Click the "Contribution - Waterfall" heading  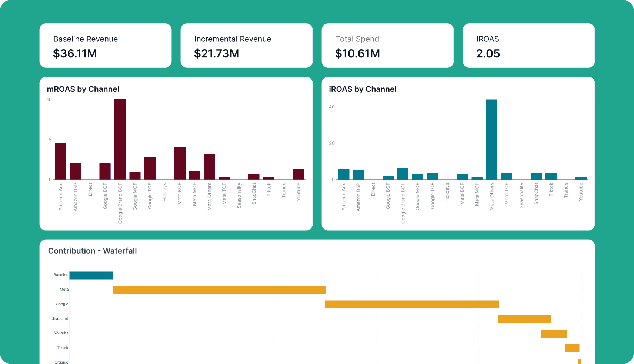click(x=93, y=251)
